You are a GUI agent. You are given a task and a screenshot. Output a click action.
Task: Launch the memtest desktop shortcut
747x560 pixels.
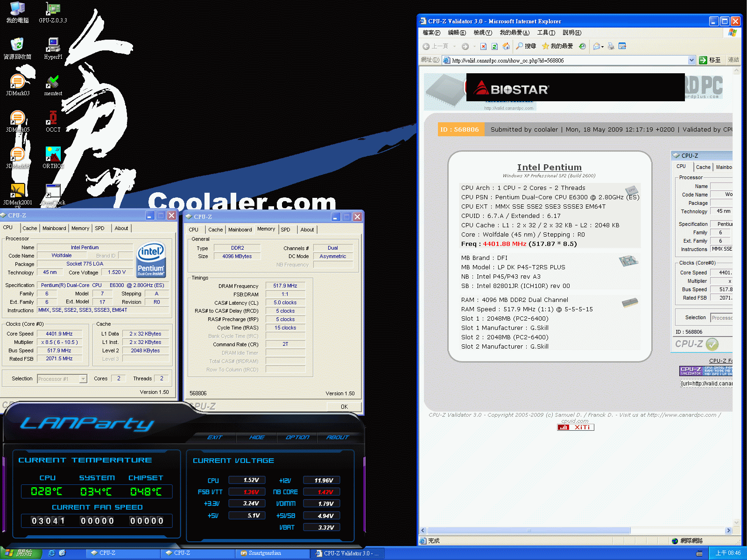(x=53, y=85)
